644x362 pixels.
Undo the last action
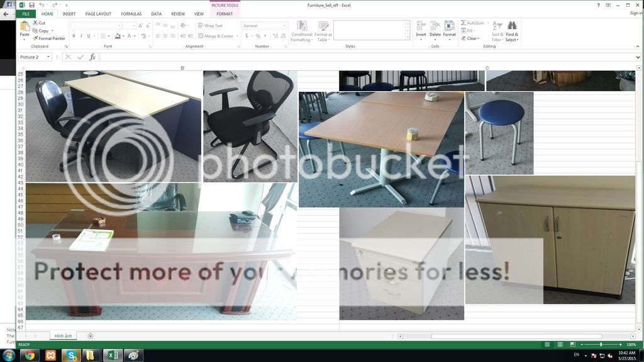(x=42, y=5)
